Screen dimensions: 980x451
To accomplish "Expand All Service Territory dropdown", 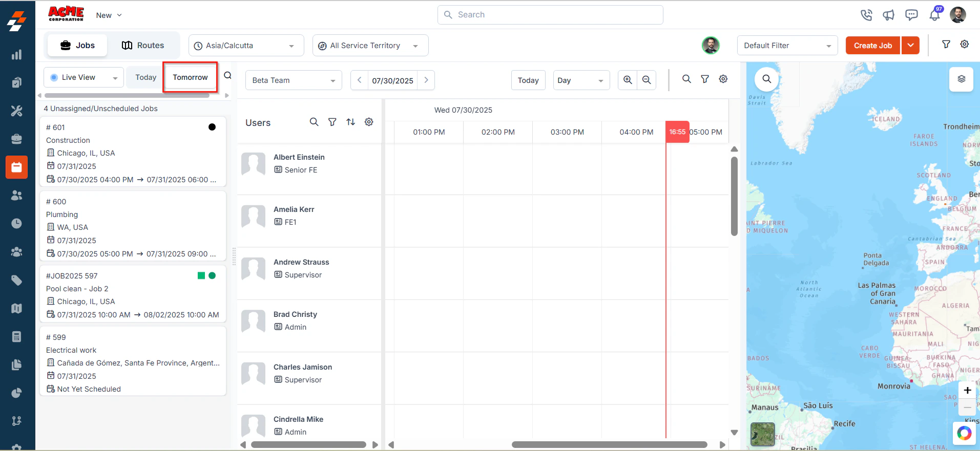I will pos(370,46).
